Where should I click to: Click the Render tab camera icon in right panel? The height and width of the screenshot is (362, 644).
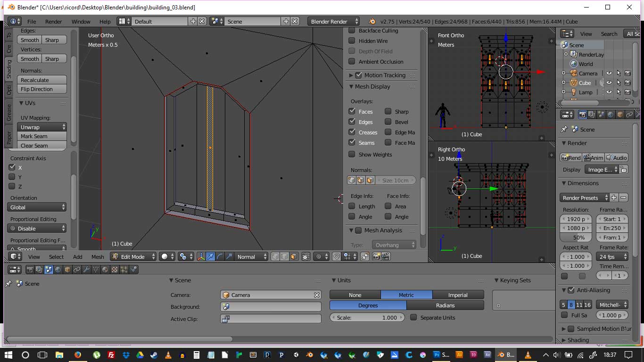[x=583, y=115]
